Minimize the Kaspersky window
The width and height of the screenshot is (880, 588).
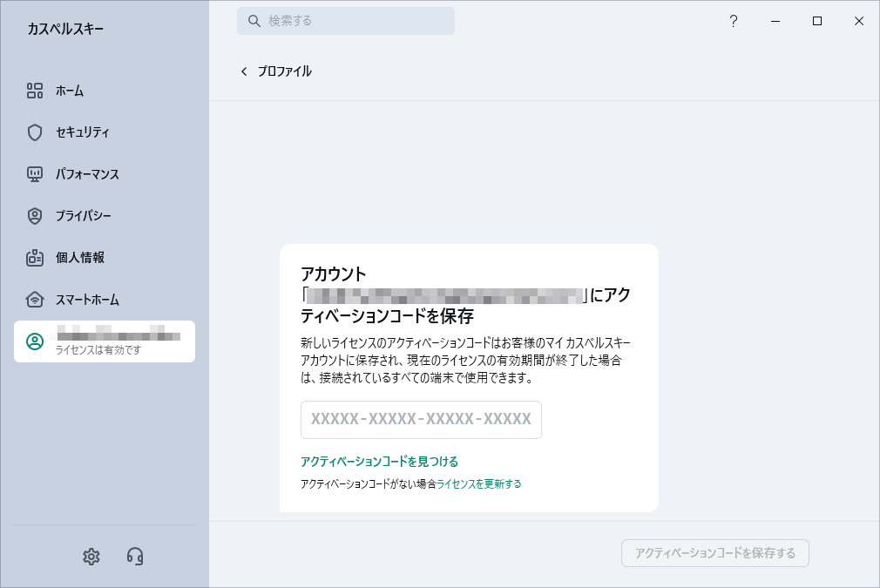tap(775, 21)
